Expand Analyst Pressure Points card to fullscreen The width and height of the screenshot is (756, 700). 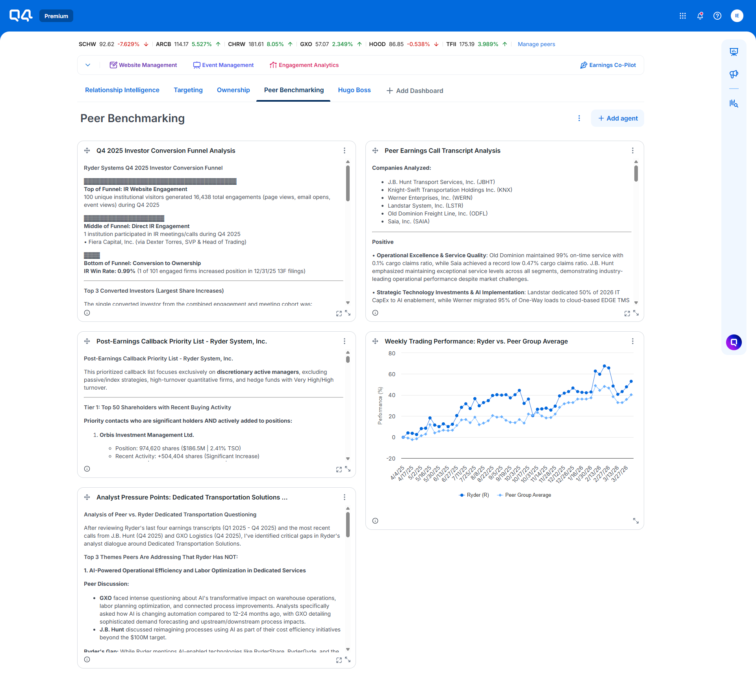[339, 660]
